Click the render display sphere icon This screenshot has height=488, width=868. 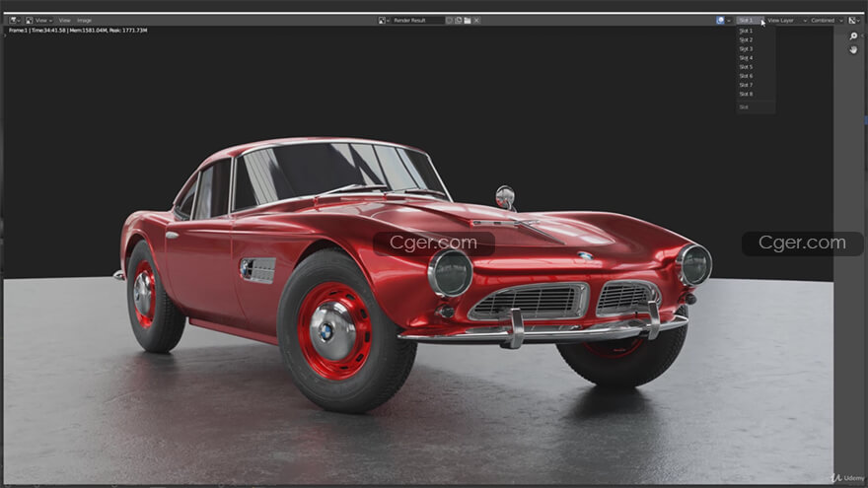[x=720, y=21]
